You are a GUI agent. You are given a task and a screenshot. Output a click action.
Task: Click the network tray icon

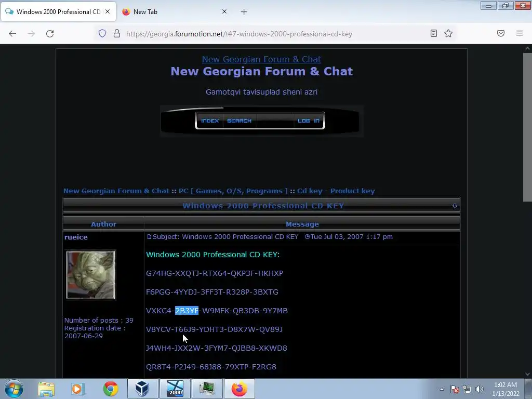point(467,389)
